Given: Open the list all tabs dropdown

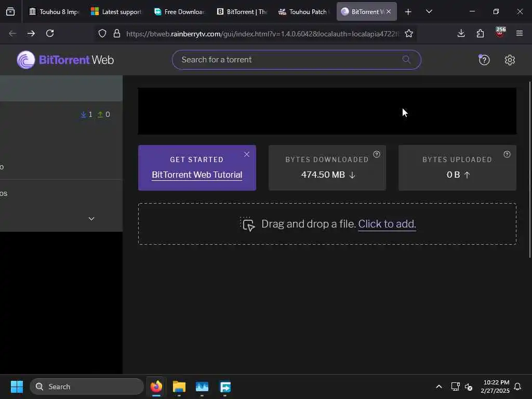Looking at the screenshot, I should [x=429, y=12].
